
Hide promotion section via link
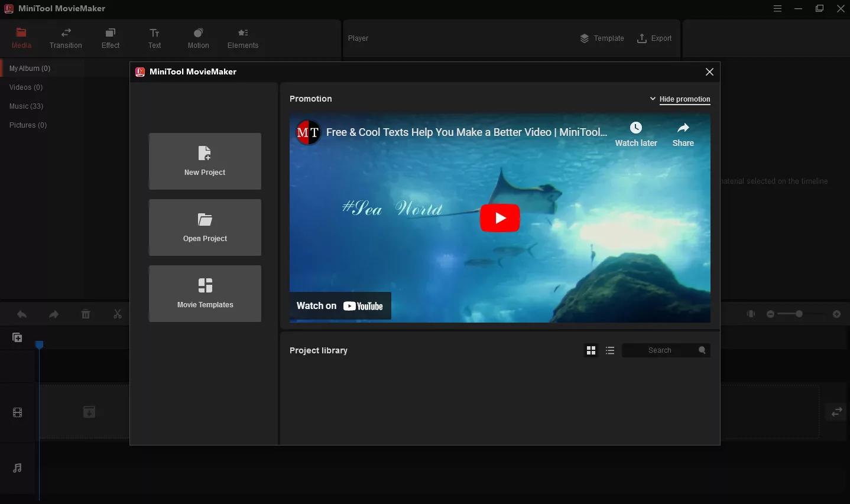pos(684,99)
